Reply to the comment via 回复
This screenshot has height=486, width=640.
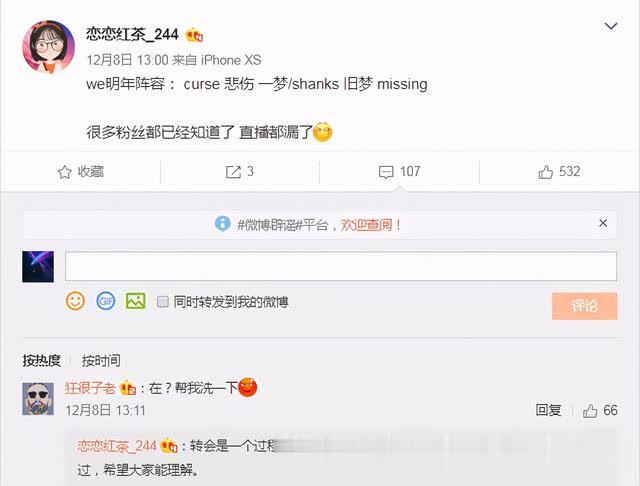click(549, 410)
